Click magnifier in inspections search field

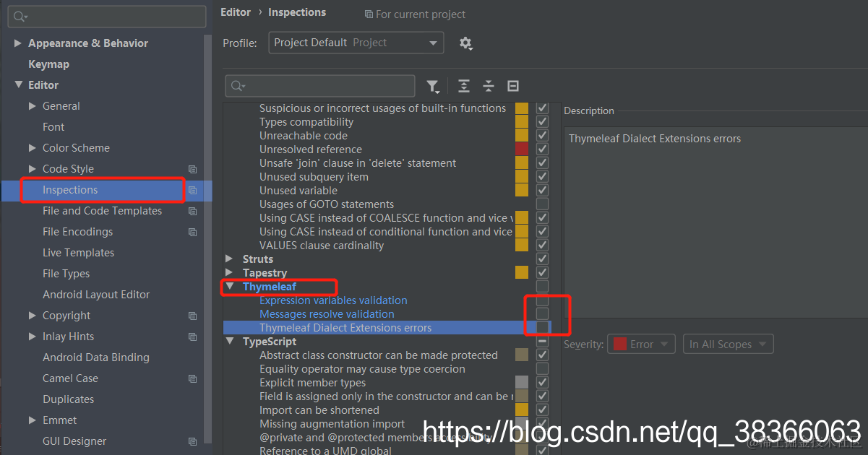pyautogui.click(x=239, y=87)
